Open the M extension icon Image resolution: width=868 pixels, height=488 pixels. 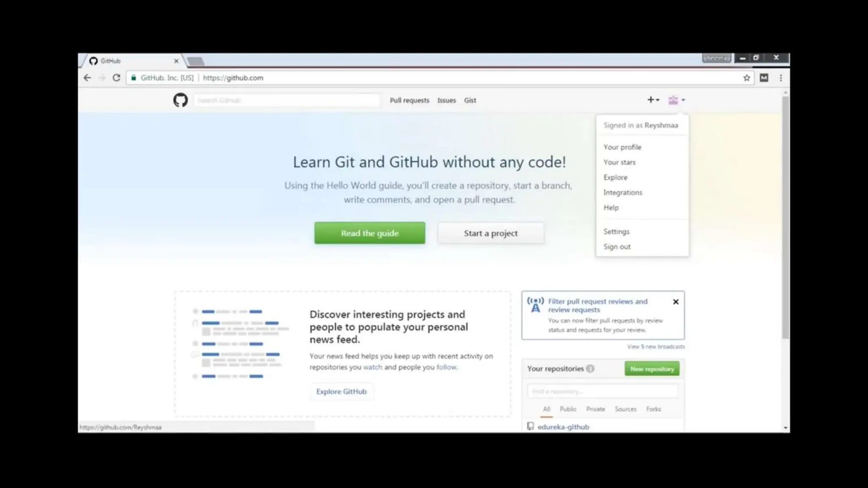(764, 78)
